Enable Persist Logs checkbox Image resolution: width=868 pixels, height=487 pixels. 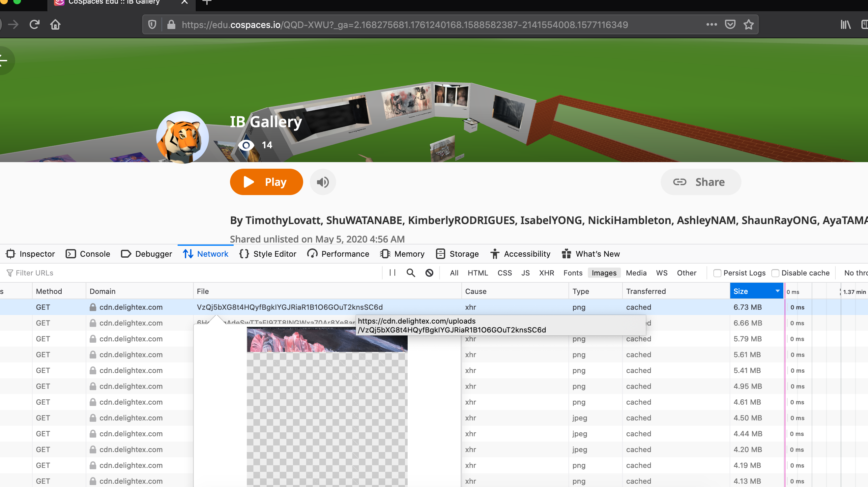coord(717,273)
